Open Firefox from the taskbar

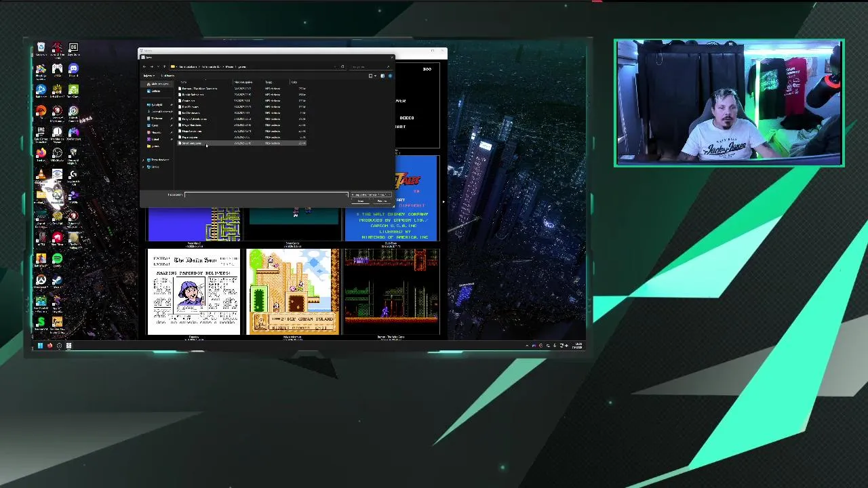click(x=50, y=346)
